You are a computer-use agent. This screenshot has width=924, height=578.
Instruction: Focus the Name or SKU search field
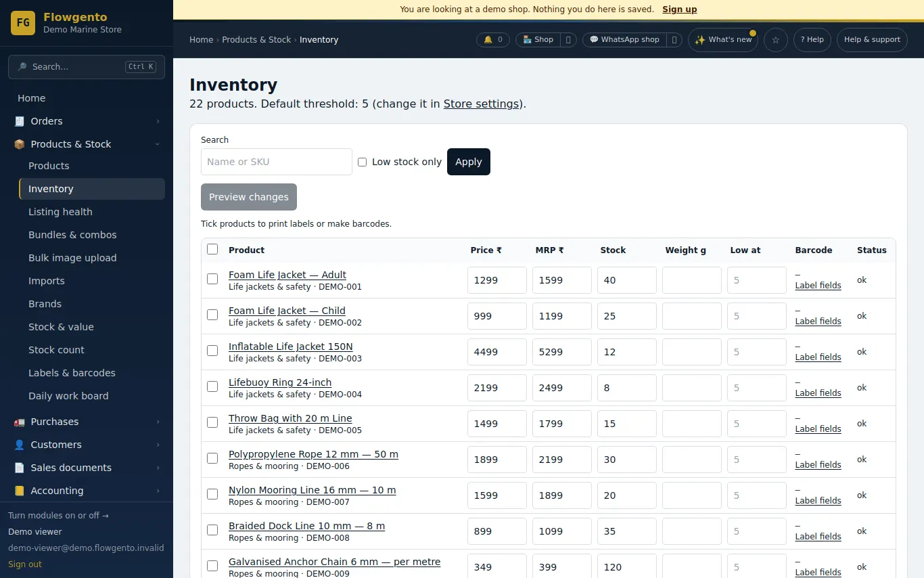[277, 162]
